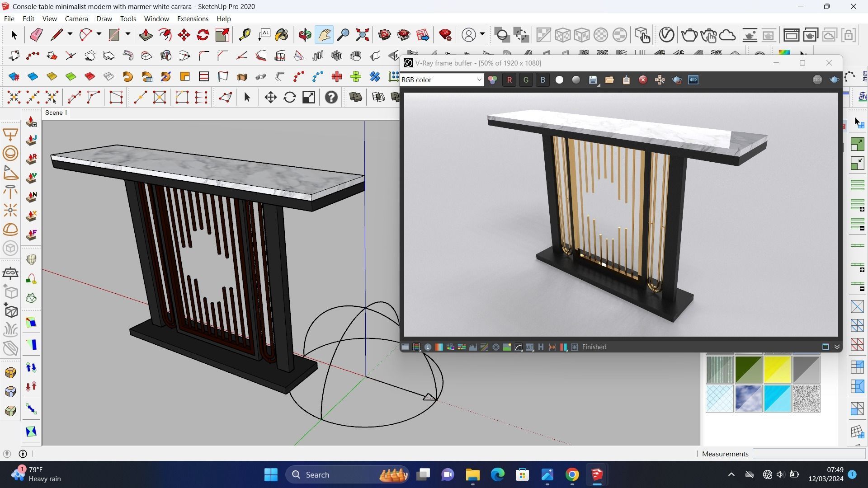Open the Extension Manager ruby icon

(x=445, y=35)
